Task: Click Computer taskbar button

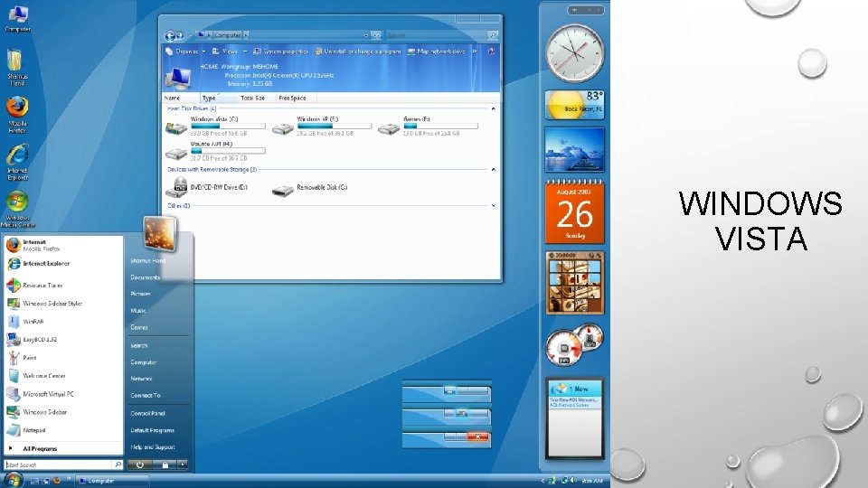Action: coord(112,481)
